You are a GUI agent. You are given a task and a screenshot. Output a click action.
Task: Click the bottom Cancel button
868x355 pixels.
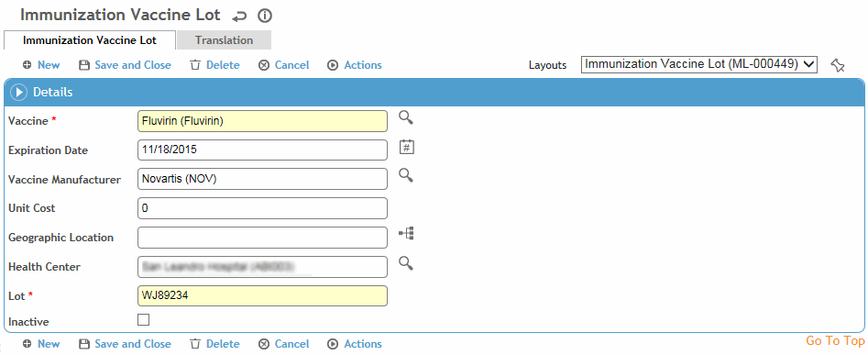[284, 344]
